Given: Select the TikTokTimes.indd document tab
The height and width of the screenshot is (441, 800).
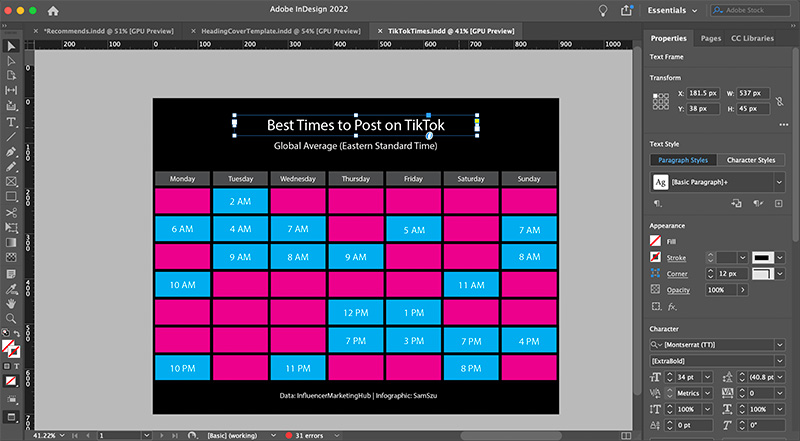Looking at the screenshot, I should tap(451, 31).
